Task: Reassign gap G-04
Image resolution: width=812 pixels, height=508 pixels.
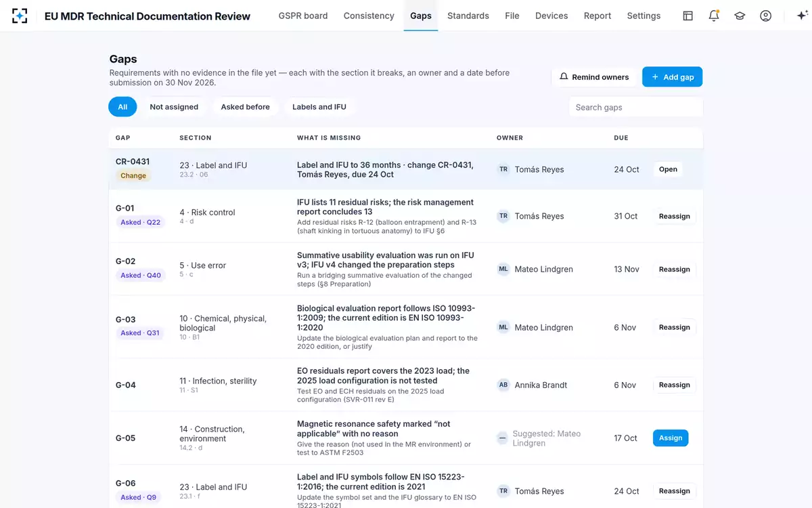Action: (x=675, y=385)
